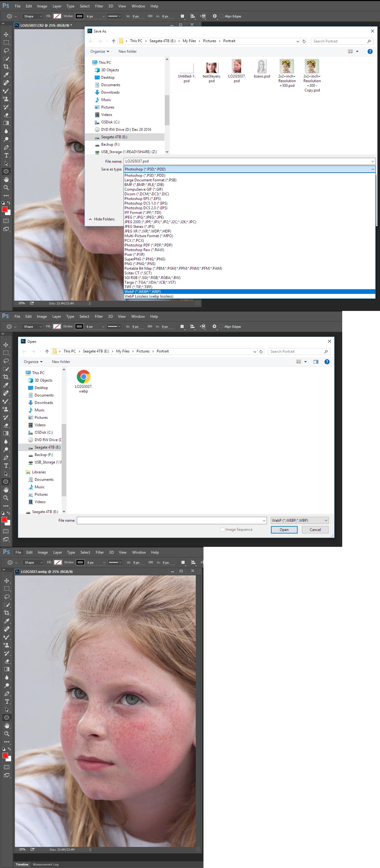This screenshot has height=868, width=380.
Task: Select the Crop tool beside the Save As dialog
Action: (x=6, y=67)
